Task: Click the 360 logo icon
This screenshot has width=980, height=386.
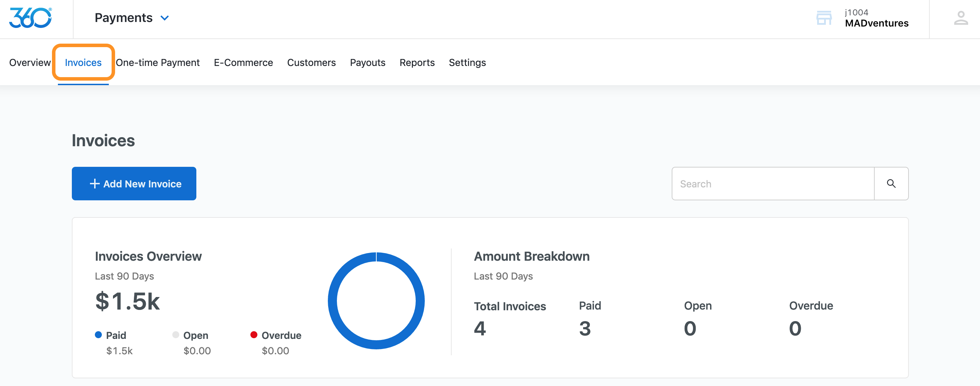Action: [x=30, y=18]
